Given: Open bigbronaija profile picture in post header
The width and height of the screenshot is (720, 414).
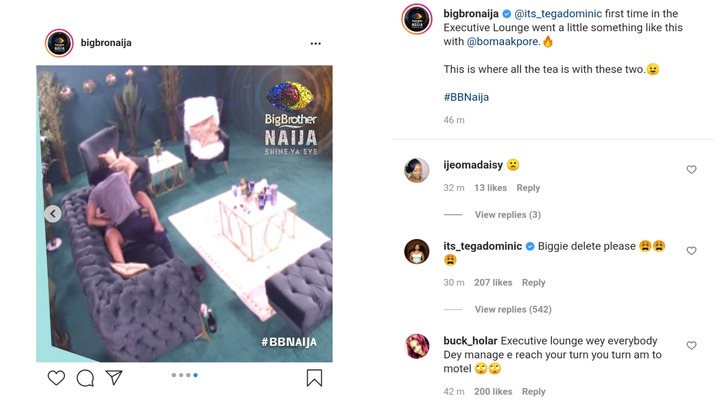Looking at the screenshot, I should coord(59,44).
